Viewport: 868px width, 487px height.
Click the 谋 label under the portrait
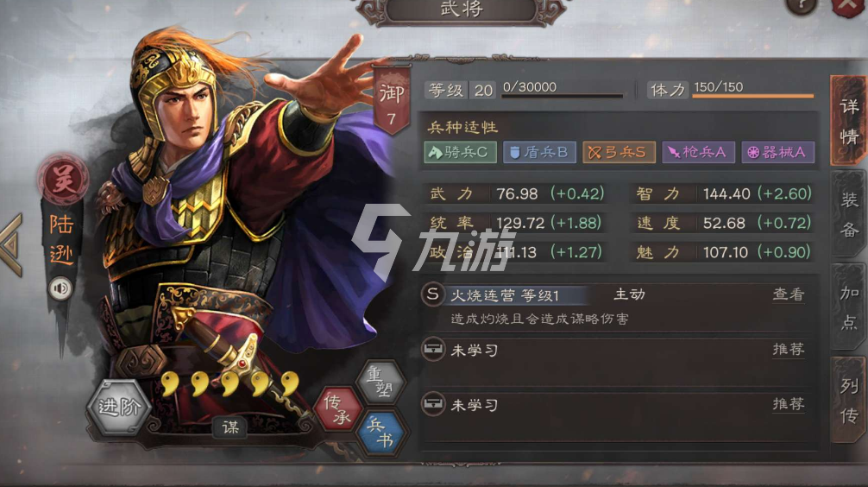(x=231, y=427)
